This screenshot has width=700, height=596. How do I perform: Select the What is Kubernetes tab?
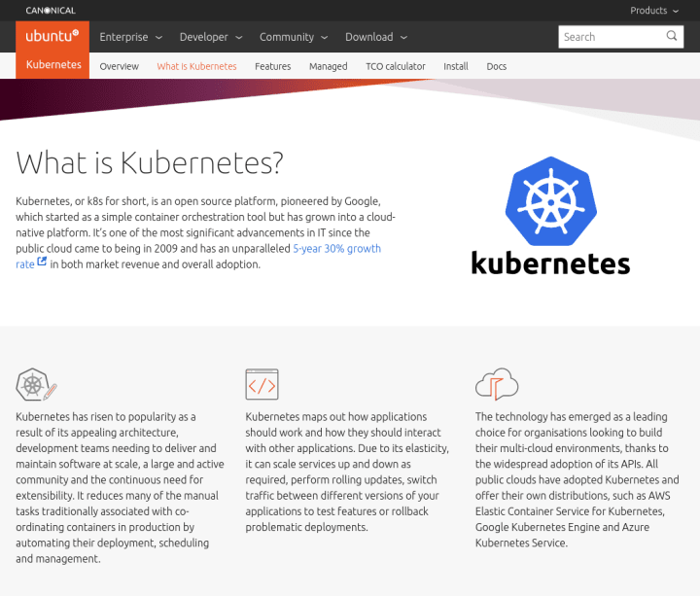[x=196, y=66]
